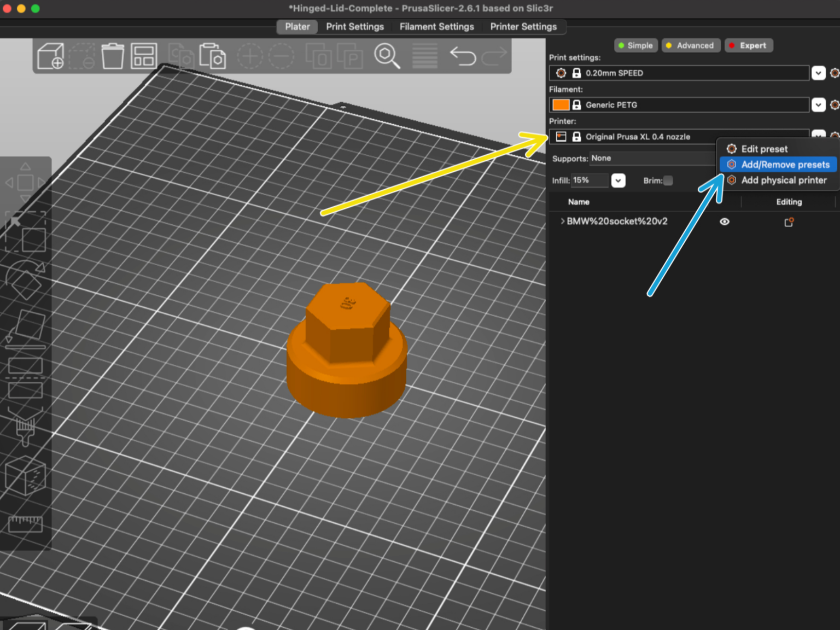The height and width of the screenshot is (630, 840).
Task: Choose Add physical printer from the menu
Action: pyautogui.click(x=784, y=180)
